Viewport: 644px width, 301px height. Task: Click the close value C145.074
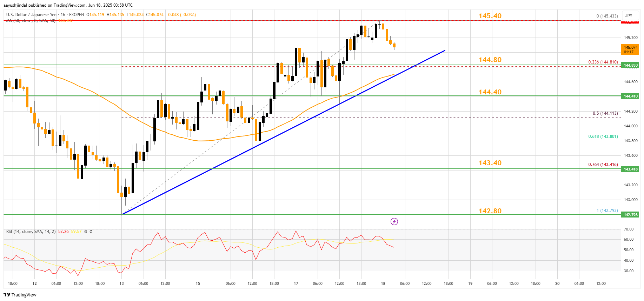[x=155, y=15]
